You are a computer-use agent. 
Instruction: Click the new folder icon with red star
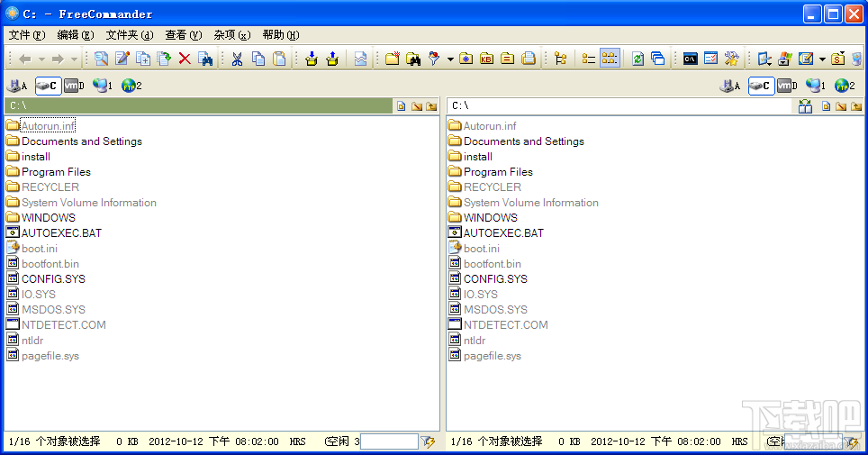[393, 59]
